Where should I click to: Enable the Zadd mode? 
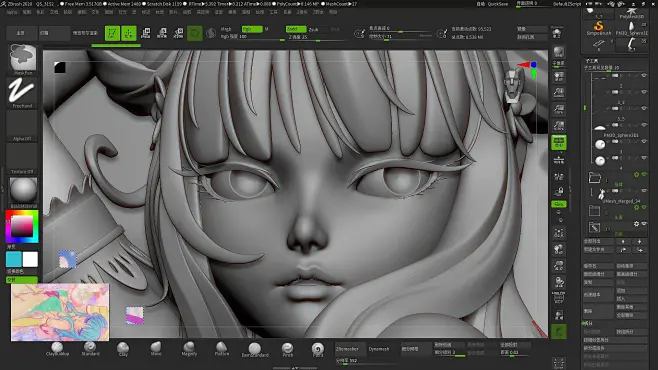[x=296, y=29]
